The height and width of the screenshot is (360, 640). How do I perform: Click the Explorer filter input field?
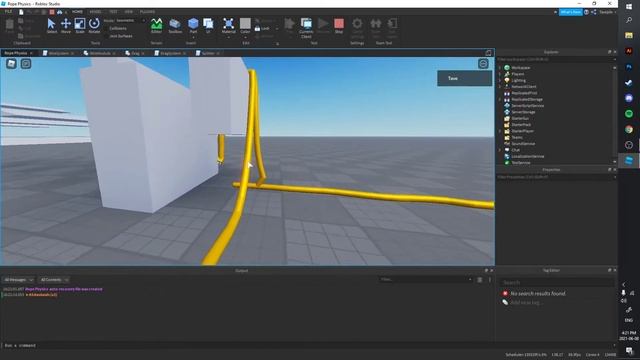pos(555,60)
